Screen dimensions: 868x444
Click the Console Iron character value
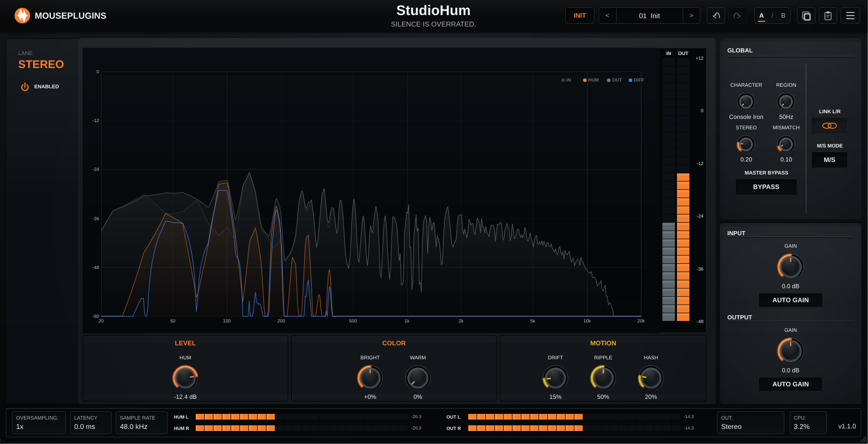(746, 117)
